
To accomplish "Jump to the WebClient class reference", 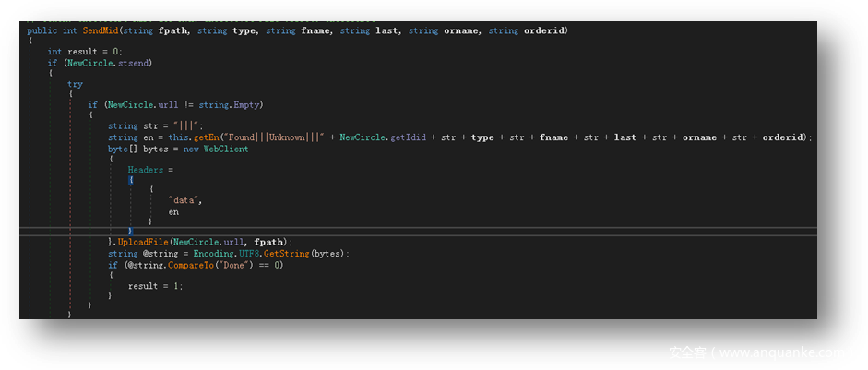I will 226,149.
